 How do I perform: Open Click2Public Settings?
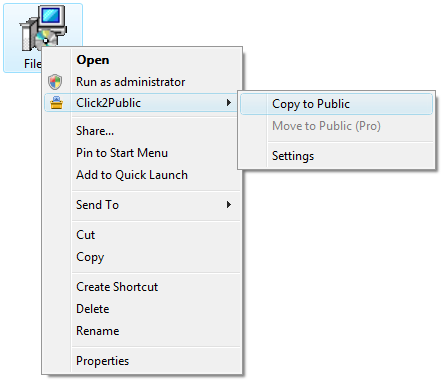[293, 156]
